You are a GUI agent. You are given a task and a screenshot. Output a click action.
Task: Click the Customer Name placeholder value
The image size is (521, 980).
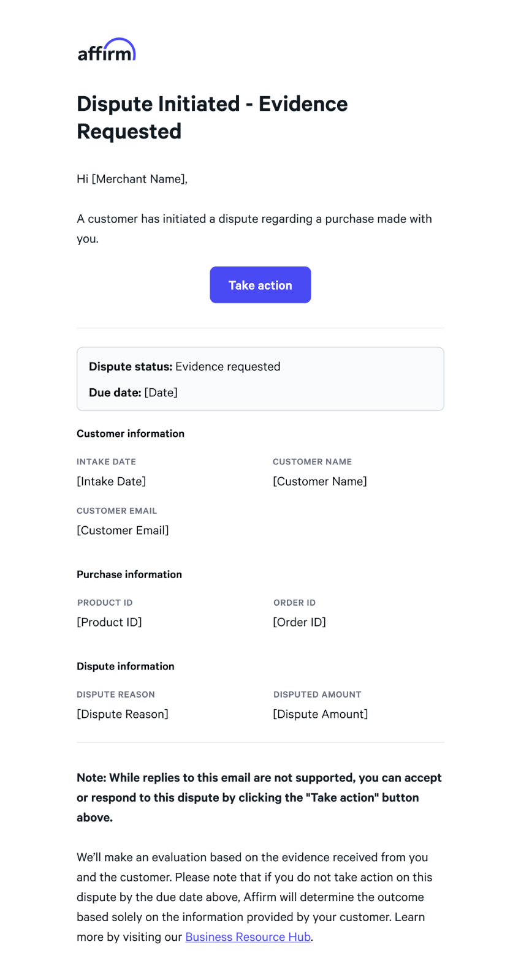[x=320, y=481]
